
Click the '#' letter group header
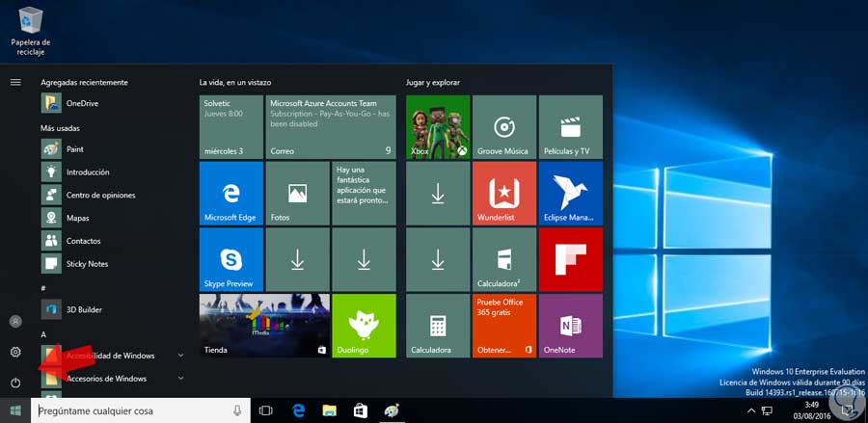point(43,288)
